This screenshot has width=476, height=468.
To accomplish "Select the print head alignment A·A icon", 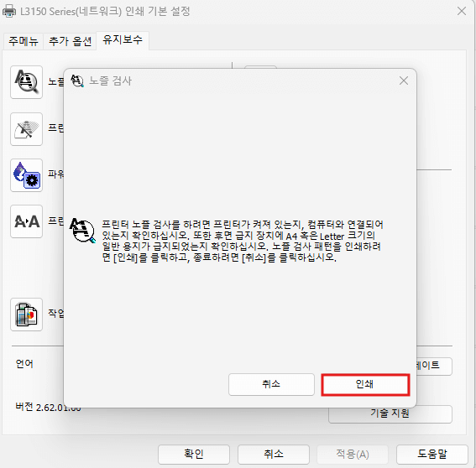I will (x=26, y=221).
